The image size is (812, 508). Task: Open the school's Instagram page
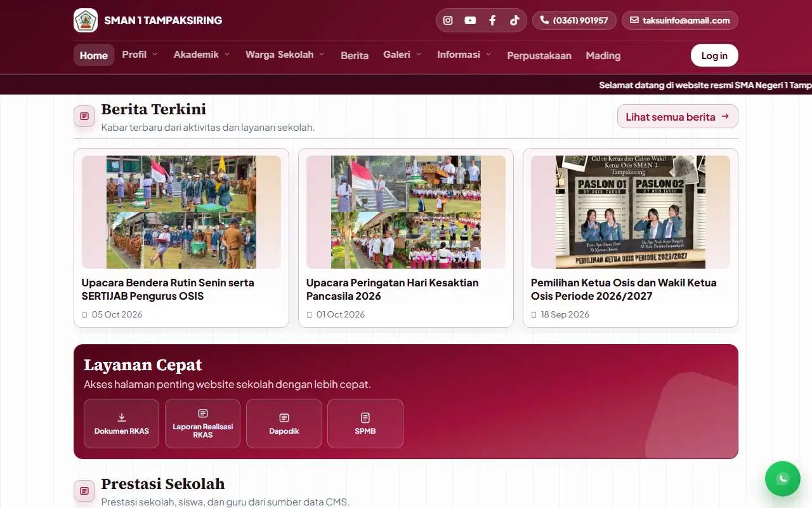click(448, 20)
